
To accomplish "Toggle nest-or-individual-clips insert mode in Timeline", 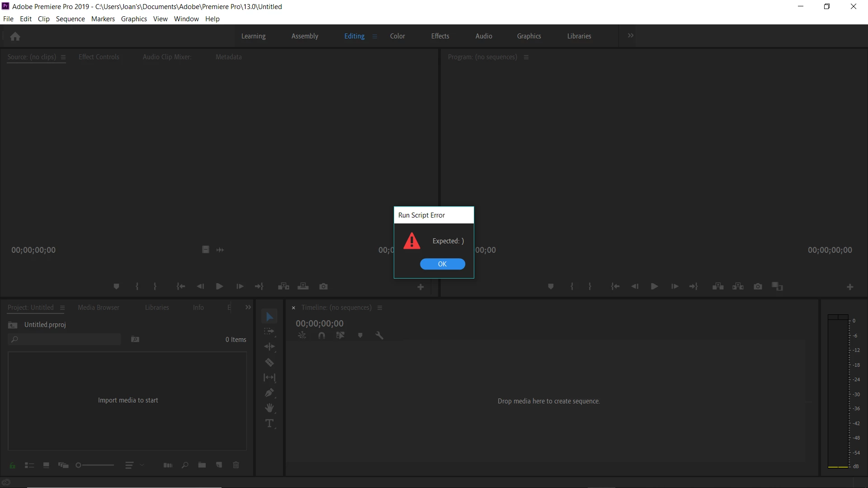I will 302,336.
